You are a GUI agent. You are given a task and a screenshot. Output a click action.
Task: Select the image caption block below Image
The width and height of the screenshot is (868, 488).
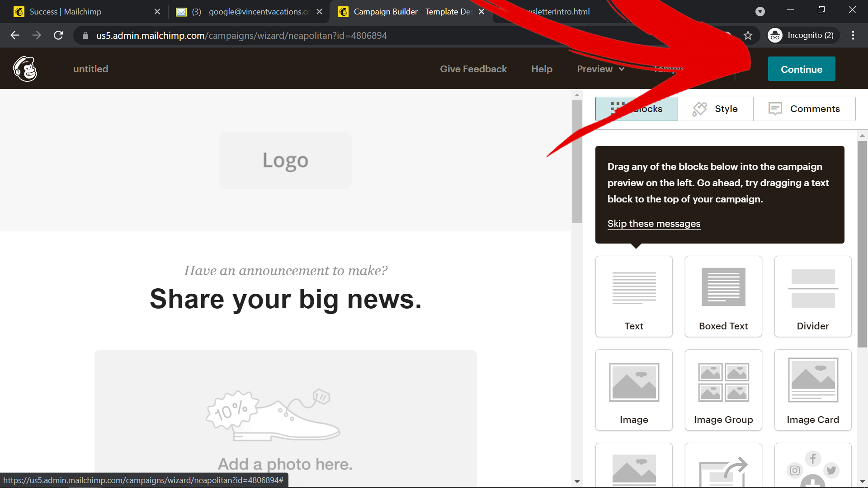tap(634, 465)
